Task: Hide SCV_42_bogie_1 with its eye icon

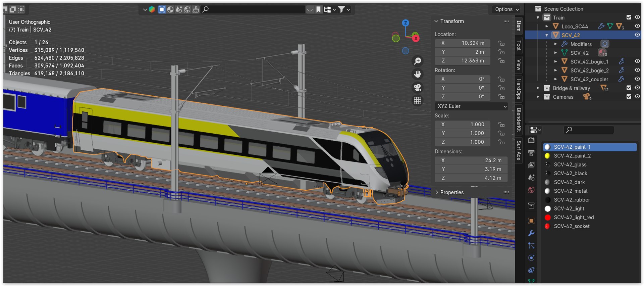Action: (637, 61)
